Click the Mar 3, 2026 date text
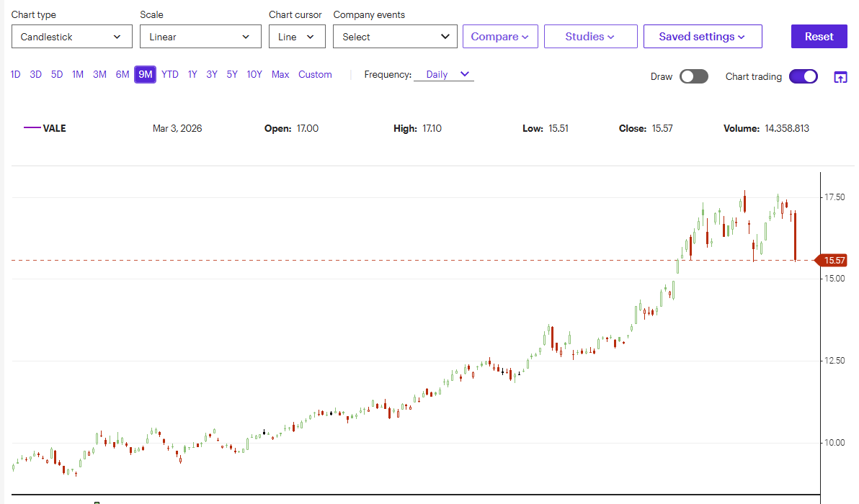The image size is (859, 504). pyautogui.click(x=177, y=128)
